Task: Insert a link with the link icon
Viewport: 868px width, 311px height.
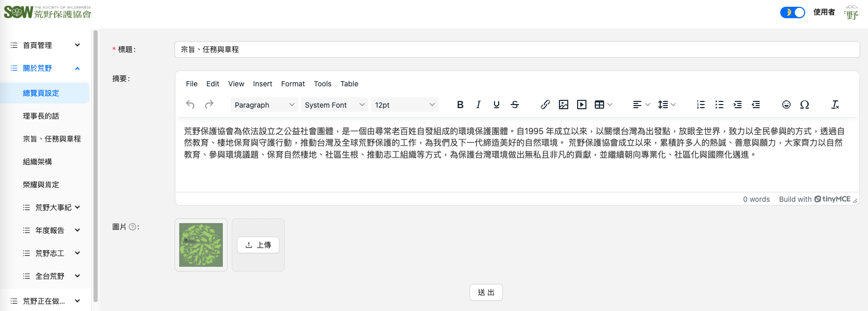Action: [x=545, y=105]
